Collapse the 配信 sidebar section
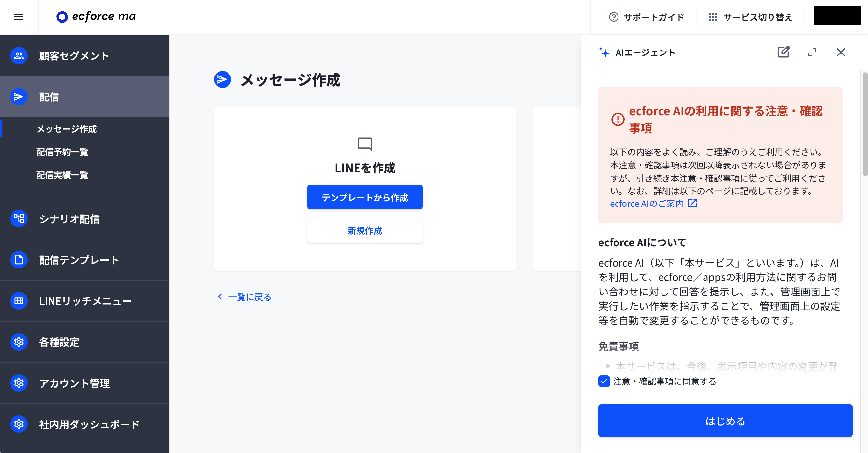Screen dimensions: 868x453 point(84,97)
